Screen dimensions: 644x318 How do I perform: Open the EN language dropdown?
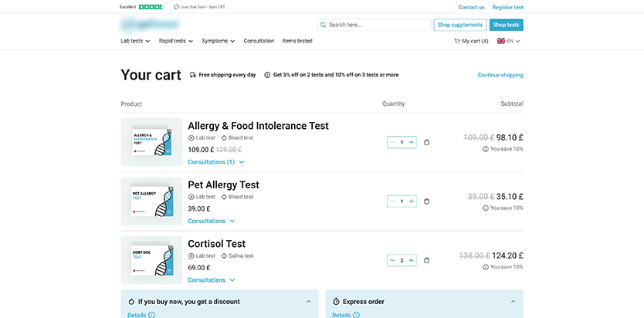pos(509,41)
